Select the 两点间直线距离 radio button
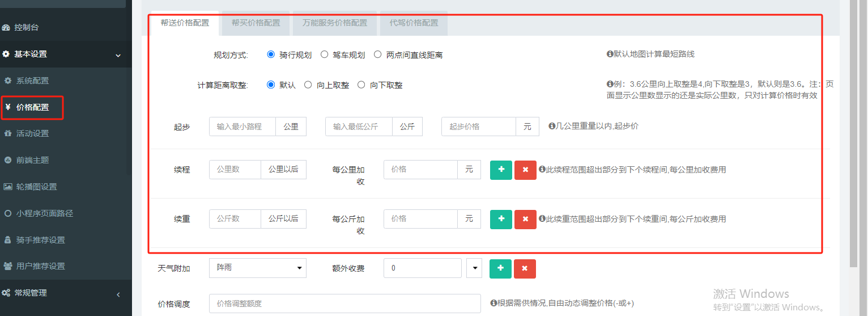Viewport: 868px width, 316px height. [x=378, y=54]
